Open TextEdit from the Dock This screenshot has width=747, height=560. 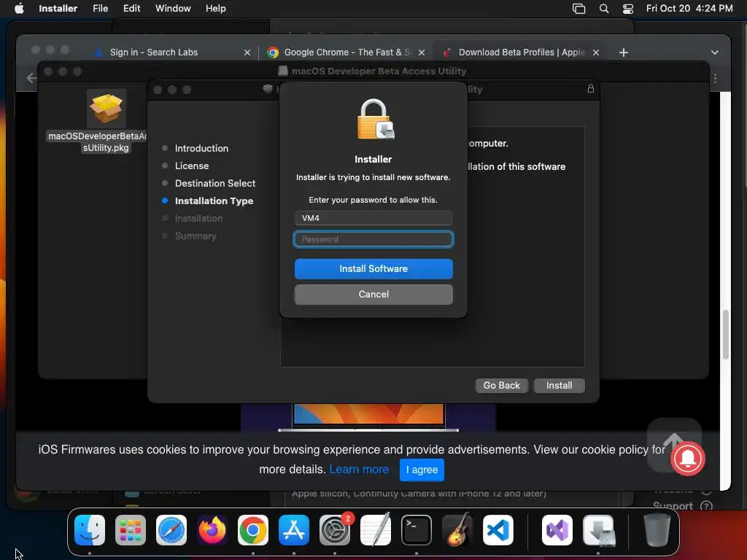[376, 530]
